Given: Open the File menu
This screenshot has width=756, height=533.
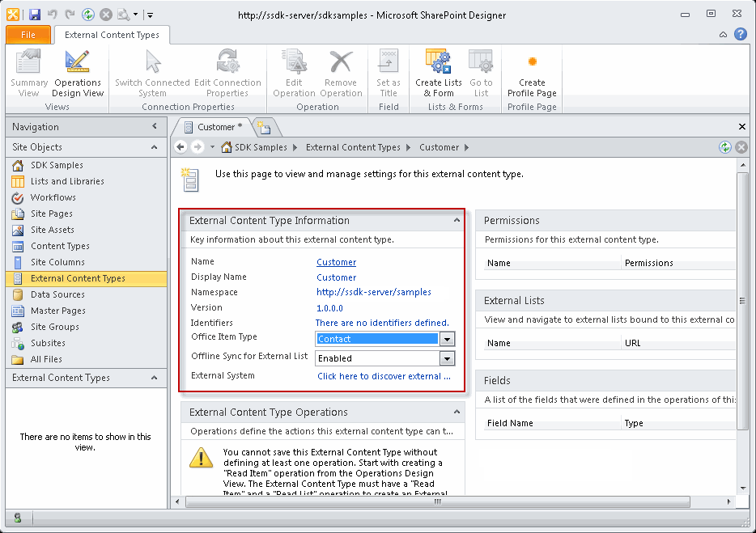Looking at the screenshot, I should point(28,35).
